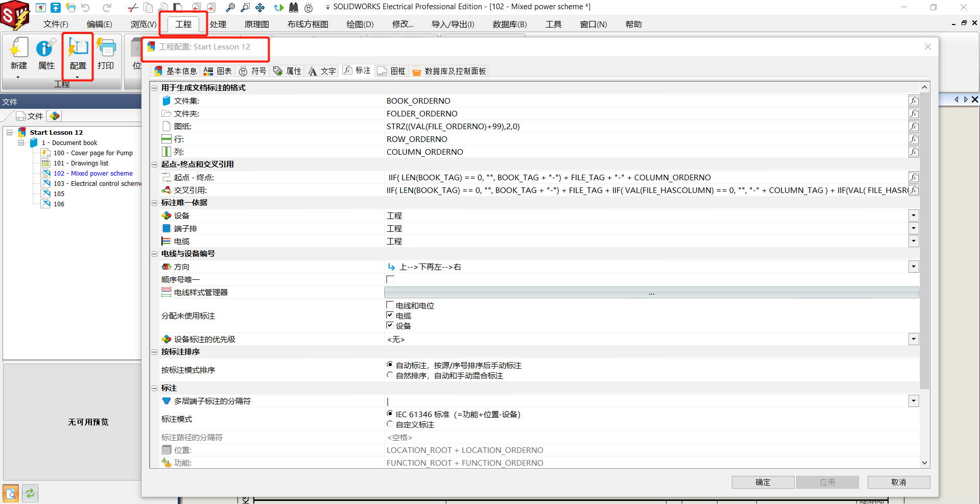This screenshot has height=504, width=980.
Task: Click the 打印 print icon
Action: pos(106,54)
